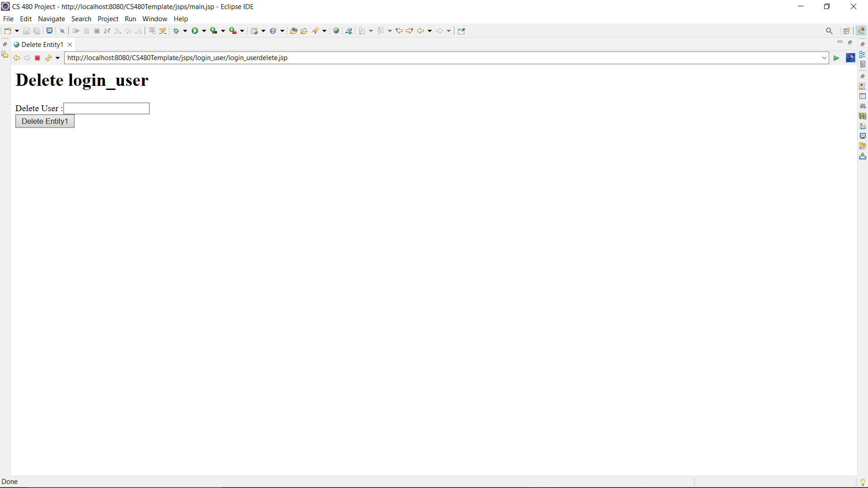Open the Web Browser globe icon

click(x=336, y=31)
